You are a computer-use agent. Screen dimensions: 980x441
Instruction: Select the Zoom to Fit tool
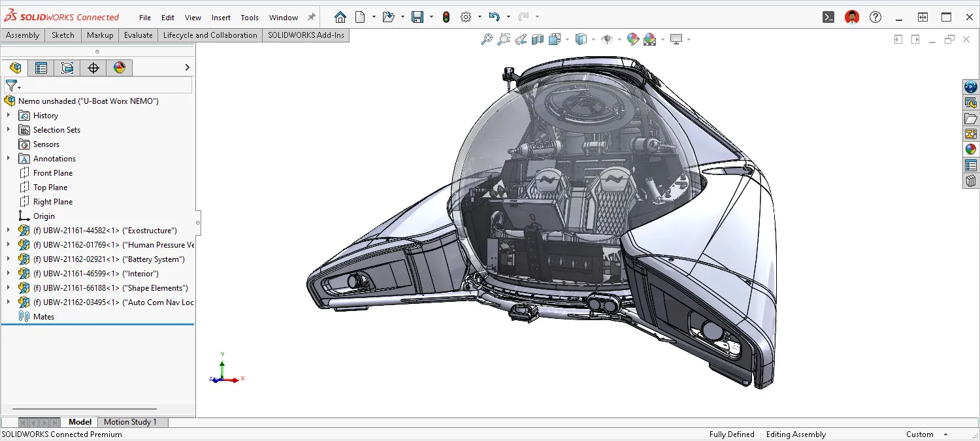tap(486, 39)
